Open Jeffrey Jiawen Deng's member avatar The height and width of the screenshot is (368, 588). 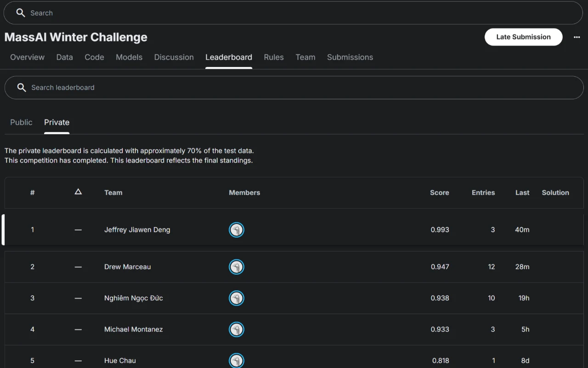[237, 230]
